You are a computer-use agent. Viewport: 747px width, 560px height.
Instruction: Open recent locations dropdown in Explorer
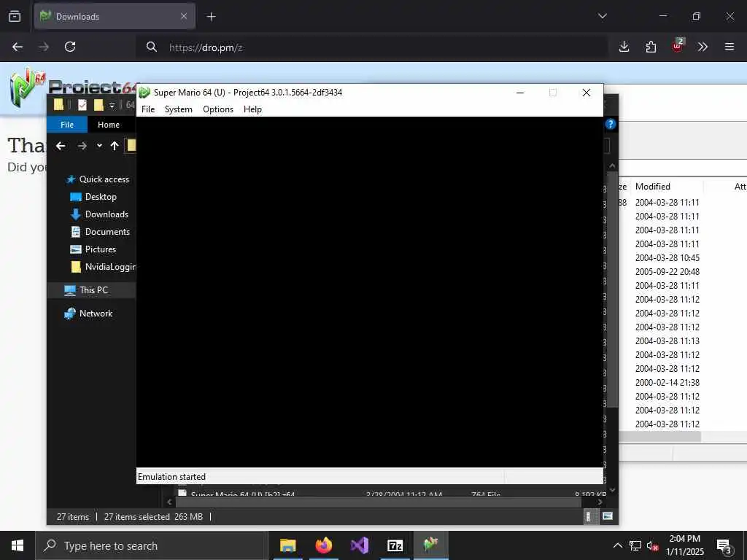click(x=99, y=146)
